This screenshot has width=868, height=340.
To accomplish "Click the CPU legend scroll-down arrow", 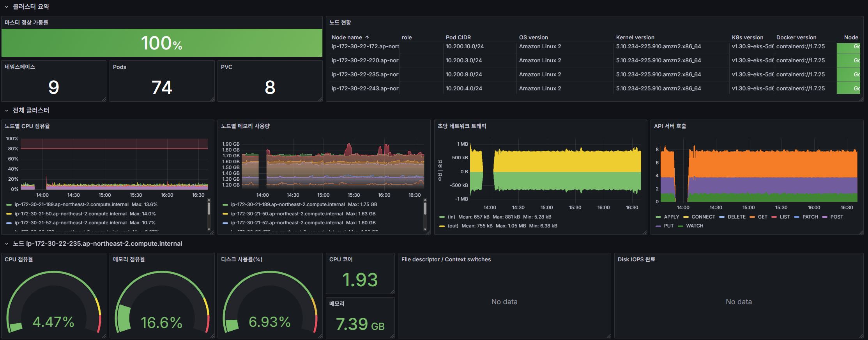I will pos(209,229).
